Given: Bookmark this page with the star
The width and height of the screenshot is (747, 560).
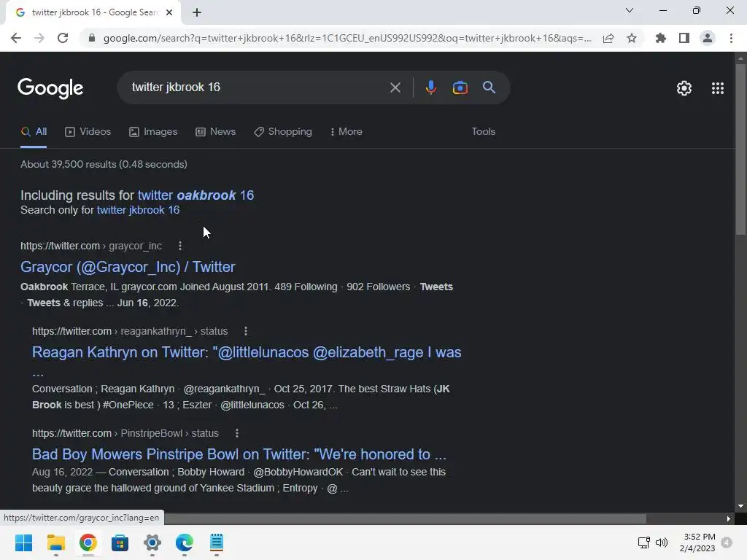Looking at the screenshot, I should click(632, 38).
